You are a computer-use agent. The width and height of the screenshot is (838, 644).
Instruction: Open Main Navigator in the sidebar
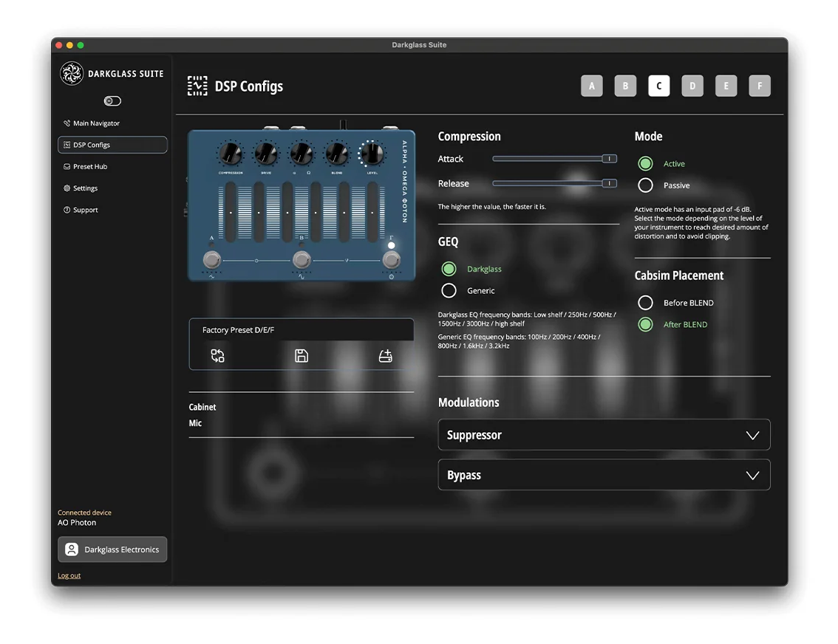click(x=112, y=123)
